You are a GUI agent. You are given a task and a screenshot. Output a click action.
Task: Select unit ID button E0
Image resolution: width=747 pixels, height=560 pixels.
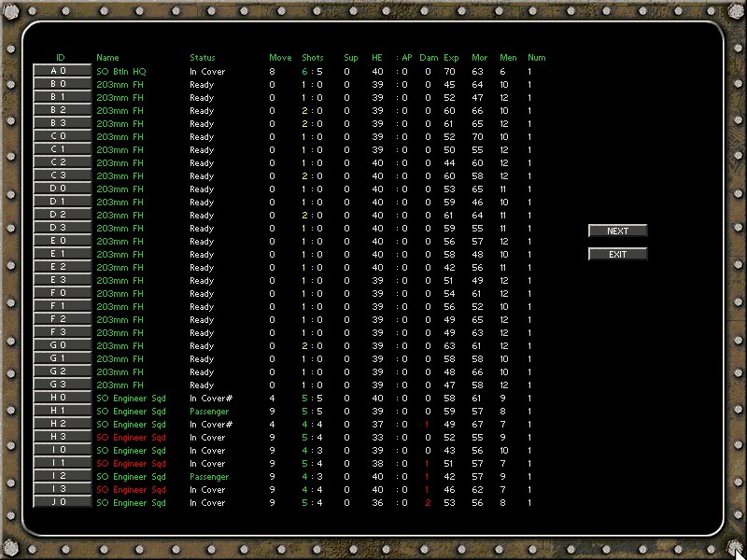62,241
